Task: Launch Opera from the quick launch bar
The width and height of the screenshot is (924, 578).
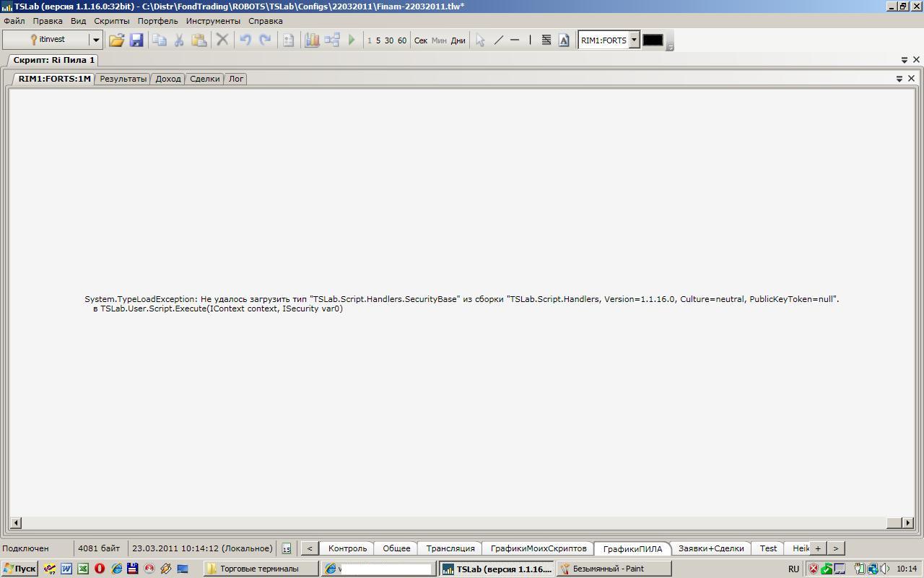Action: 100,569
